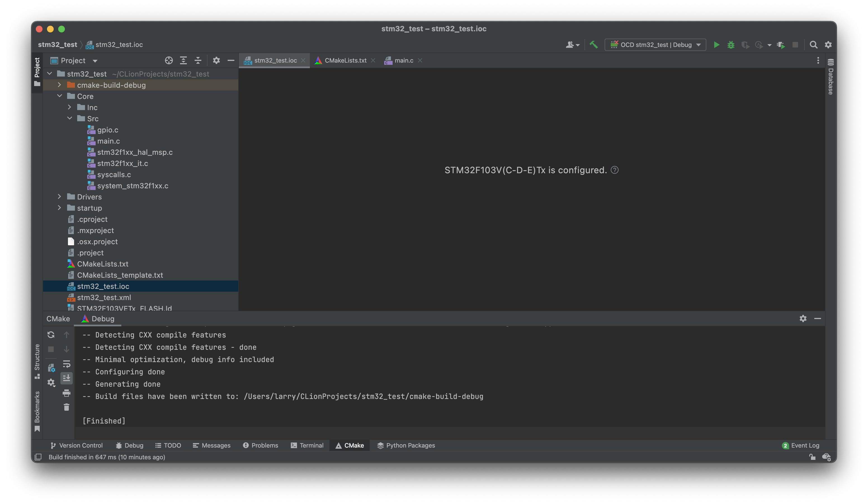Screen dimensions: 868x504
Task: Click the CMake stop button
Action: tap(51, 349)
